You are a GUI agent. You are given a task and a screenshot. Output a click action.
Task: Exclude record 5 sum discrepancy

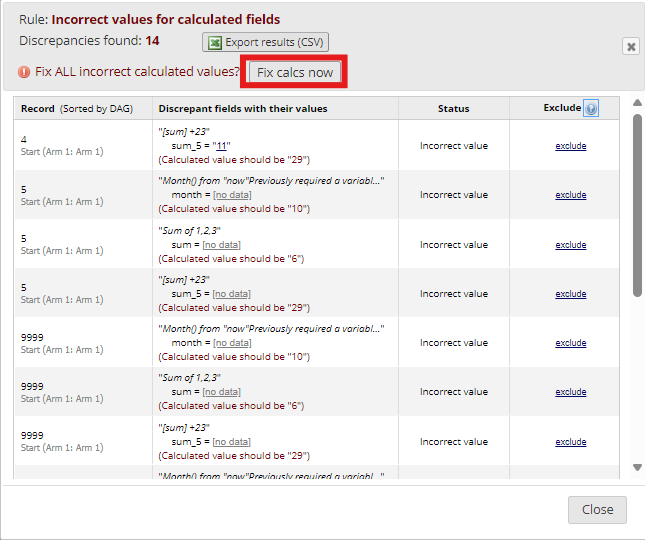click(571, 245)
